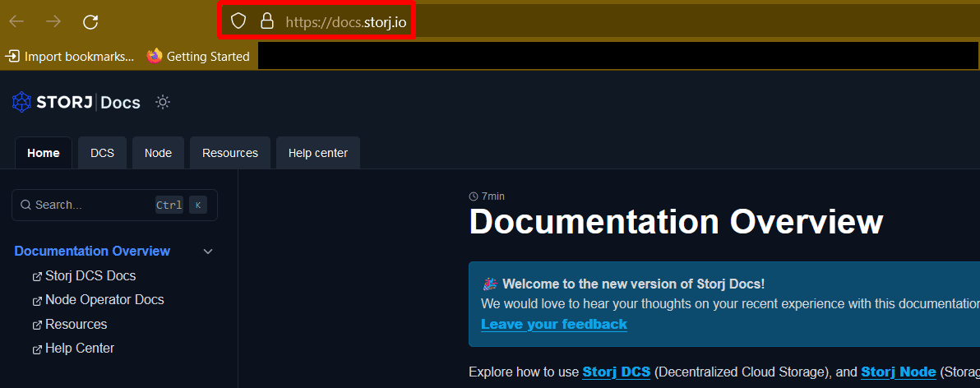Click the browser forward arrow
The image size is (980, 388).
[x=54, y=21]
